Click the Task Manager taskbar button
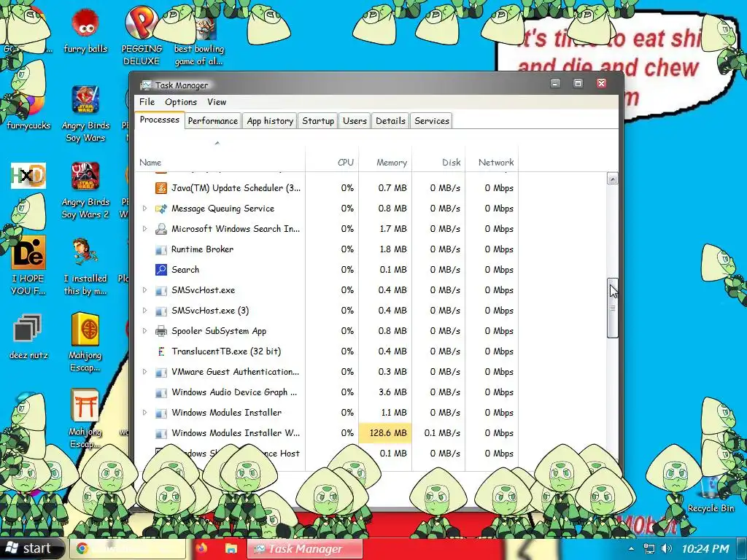This screenshot has width=747, height=560. click(x=305, y=549)
